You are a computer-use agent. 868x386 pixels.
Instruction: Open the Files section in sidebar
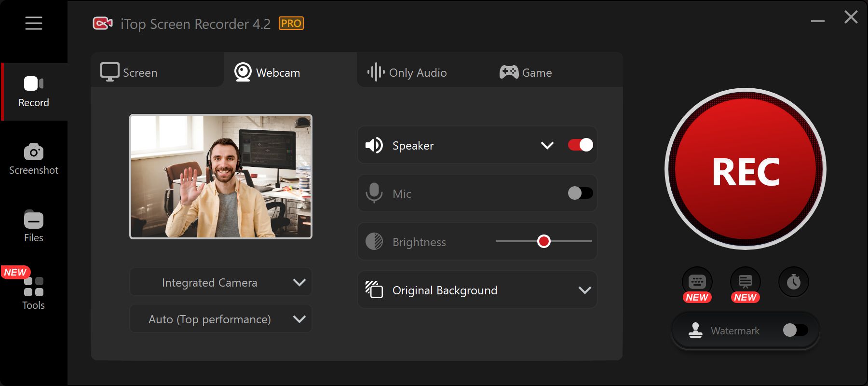pyautogui.click(x=34, y=227)
